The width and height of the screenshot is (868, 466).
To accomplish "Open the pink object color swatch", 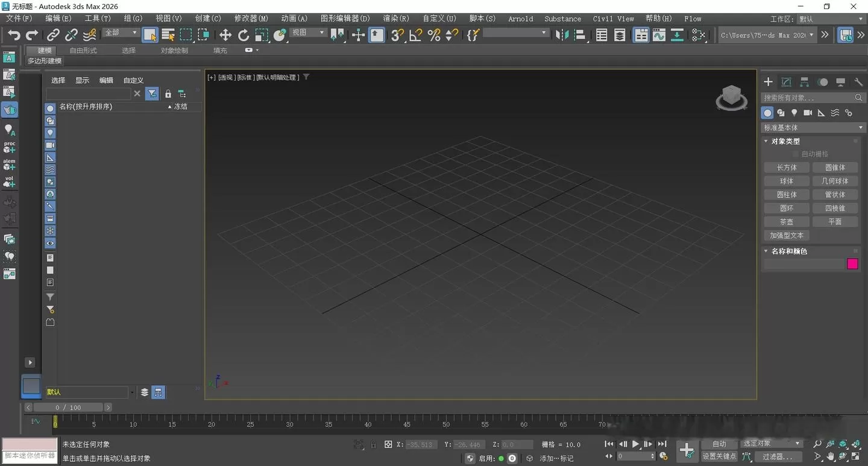I will click(x=852, y=264).
